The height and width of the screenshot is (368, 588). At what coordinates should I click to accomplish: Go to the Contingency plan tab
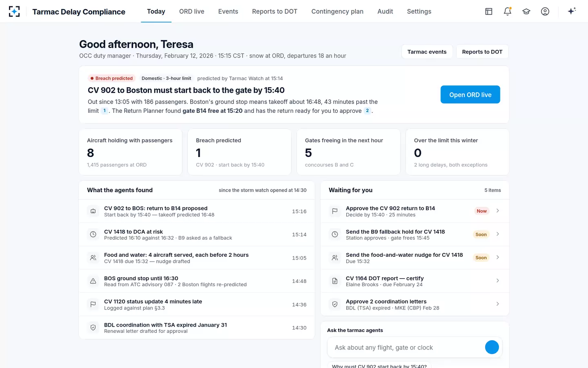pyautogui.click(x=337, y=11)
